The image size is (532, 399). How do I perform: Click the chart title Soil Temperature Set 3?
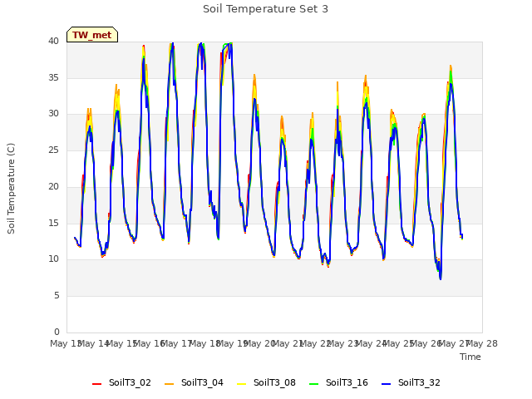point(266,9)
